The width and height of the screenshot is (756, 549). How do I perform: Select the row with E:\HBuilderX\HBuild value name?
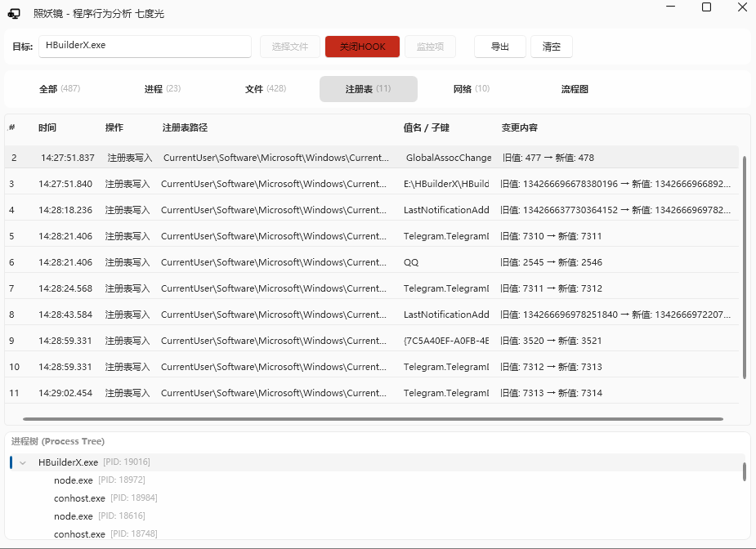click(x=372, y=184)
